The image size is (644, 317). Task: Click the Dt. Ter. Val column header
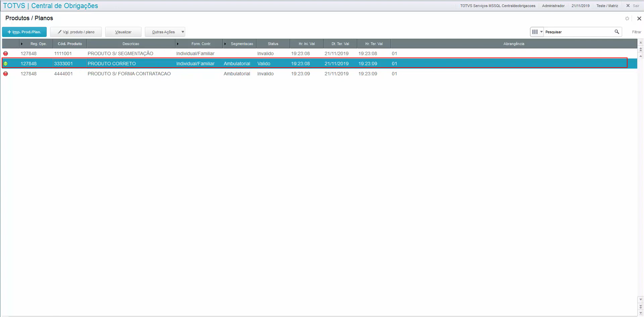tap(340, 44)
